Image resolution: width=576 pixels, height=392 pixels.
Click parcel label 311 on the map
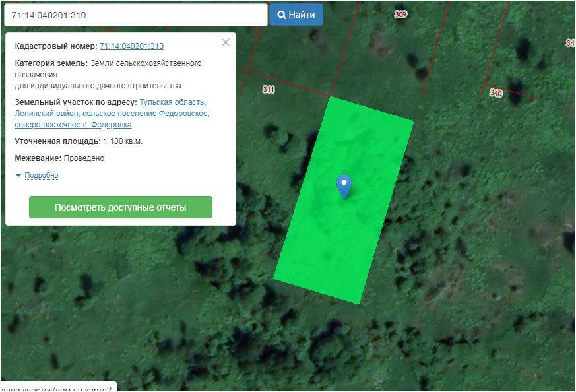[268, 89]
